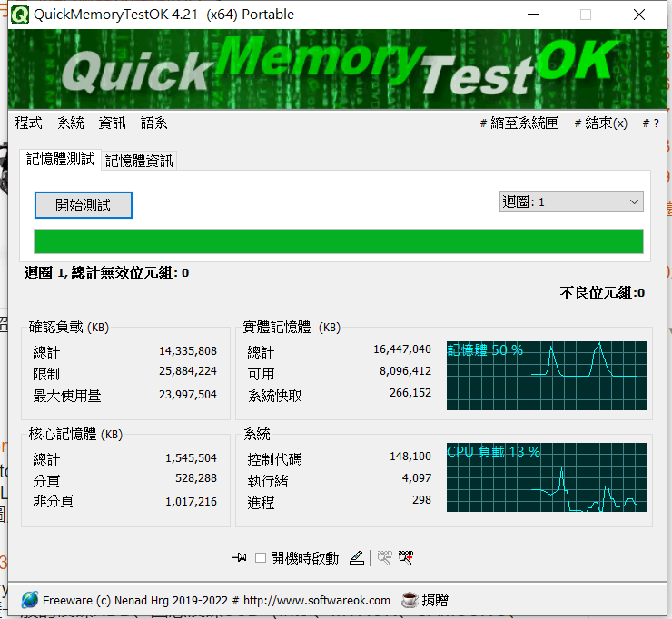The height and width of the screenshot is (619, 672).
Task: Click the 16,447,040 physical total value
Action: 402,349
